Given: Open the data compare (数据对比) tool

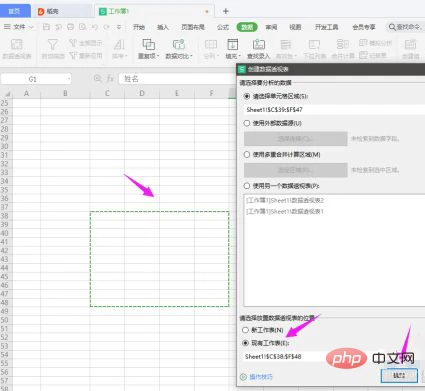Looking at the screenshot, I should click(x=179, y=49).
